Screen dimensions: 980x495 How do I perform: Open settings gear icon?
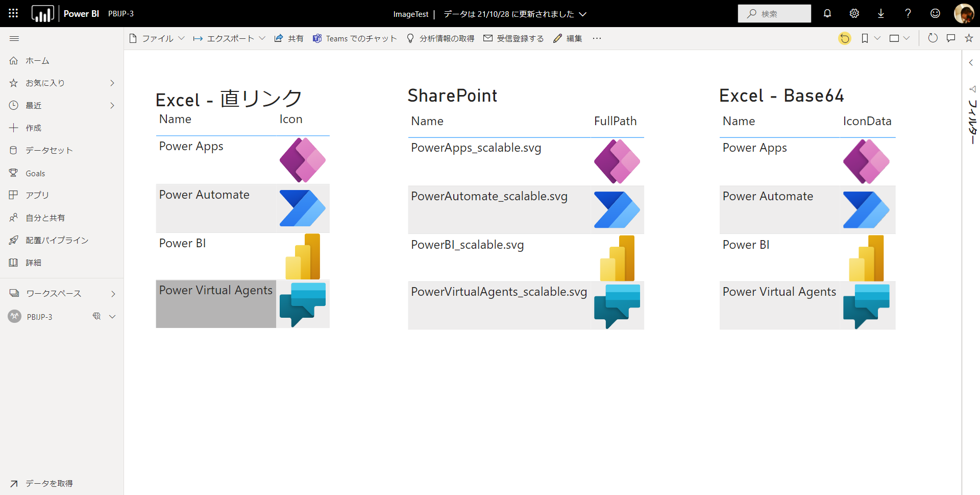tap(854, 13)
